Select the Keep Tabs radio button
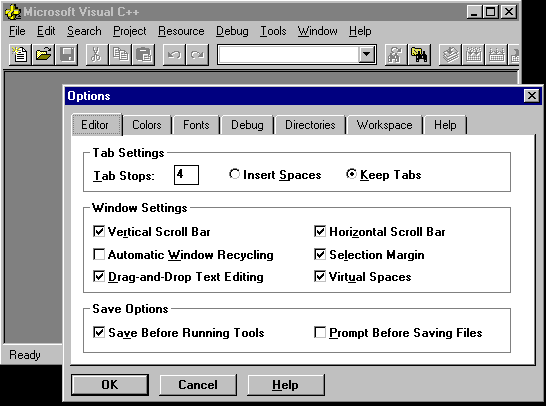 pyautogui.click(x=351, y=174)
